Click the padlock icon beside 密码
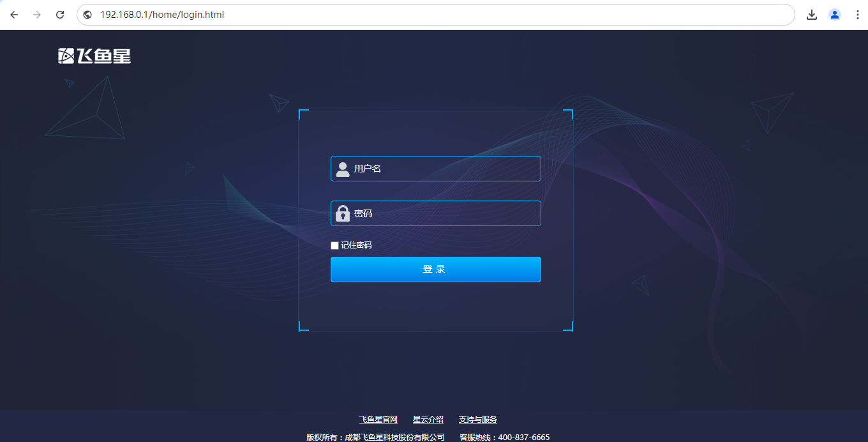The image size is (868, 442). coord(343,213)
